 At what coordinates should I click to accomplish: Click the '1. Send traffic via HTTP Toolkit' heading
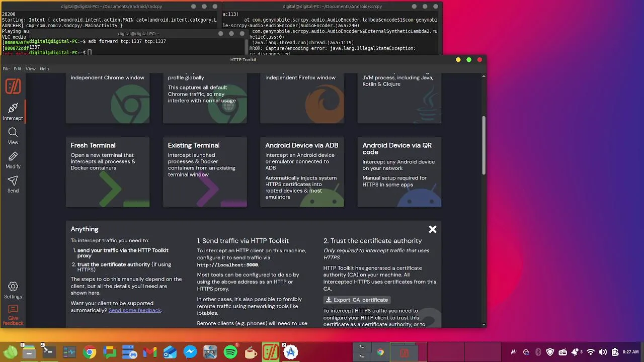[x=243, y=241]
